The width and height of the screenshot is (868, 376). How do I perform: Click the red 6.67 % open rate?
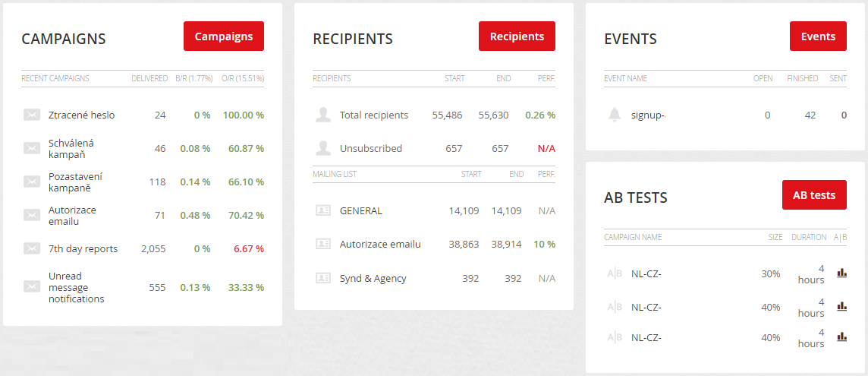tap(249, 248)
